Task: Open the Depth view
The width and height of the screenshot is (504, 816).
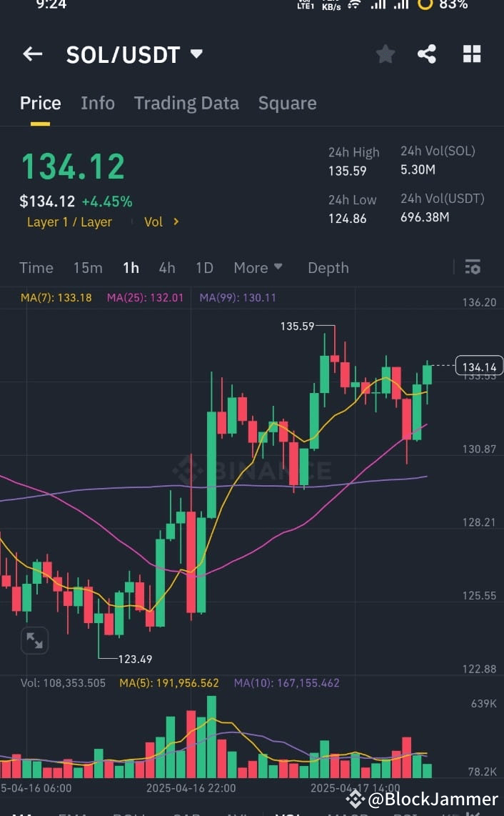Action: pos(328,267)
